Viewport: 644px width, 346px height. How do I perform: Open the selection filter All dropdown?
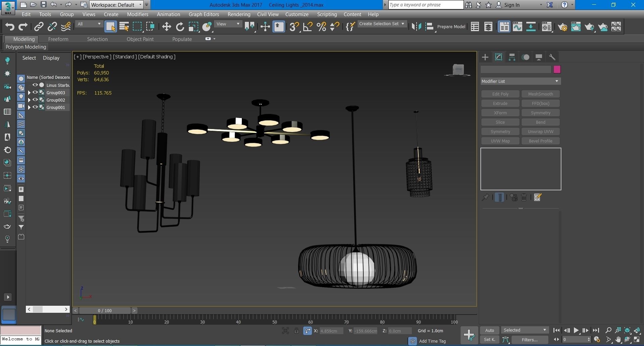point(89,24)
